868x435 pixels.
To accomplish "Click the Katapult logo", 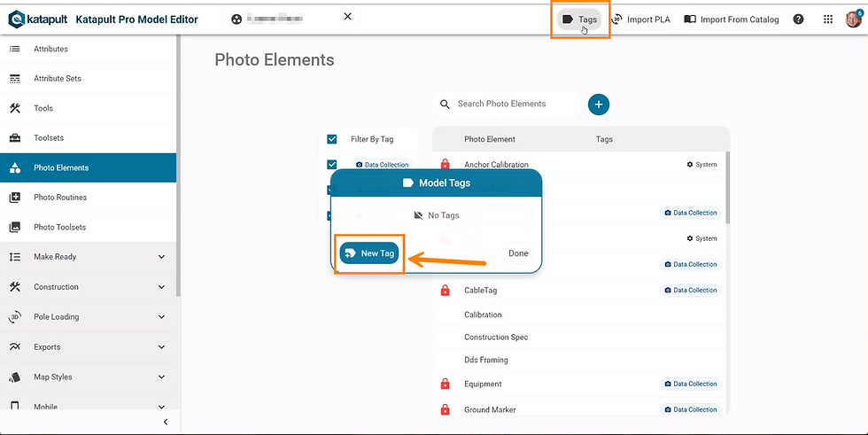I will pos(36,19).
